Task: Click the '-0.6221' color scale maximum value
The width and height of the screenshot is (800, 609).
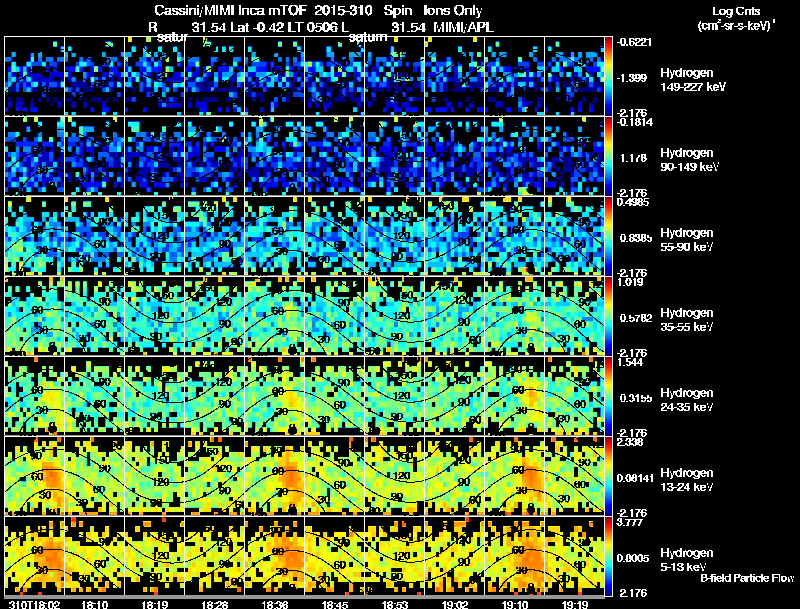Action: point(634,42)
